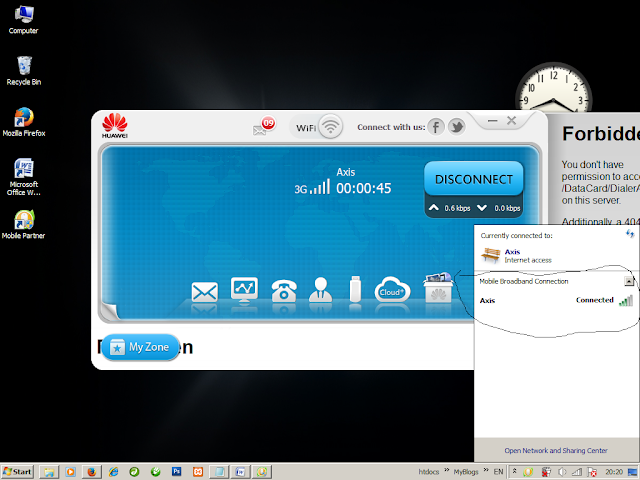The height and width of the screenshot is (480, 640).
Task: Open the XAMPP taskbar icon
Action: (198, 472)
